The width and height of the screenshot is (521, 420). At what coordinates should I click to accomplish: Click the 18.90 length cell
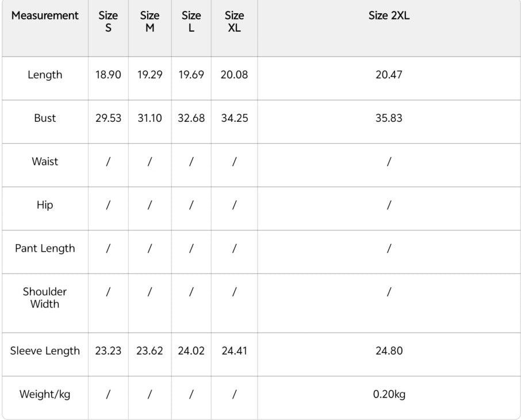click(108, 75)
